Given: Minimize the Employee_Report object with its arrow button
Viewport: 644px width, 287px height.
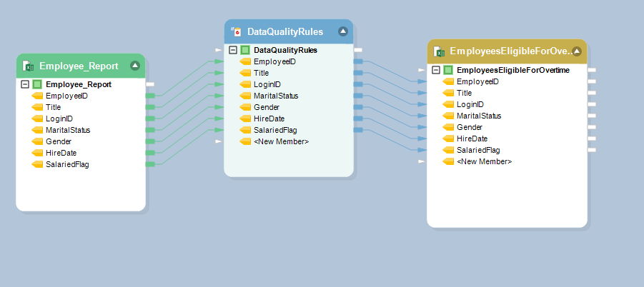Looking at the screenshot, I should pyautogui.click(x=134, y=66).
